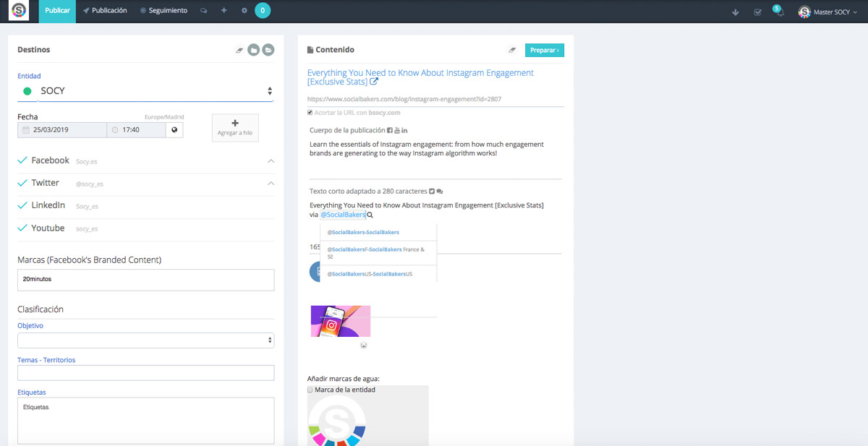Image resolution: width=868 pixels, height=446 pixels.
Task: Click the download arrow icon in navbar
Action: point(736,12)
